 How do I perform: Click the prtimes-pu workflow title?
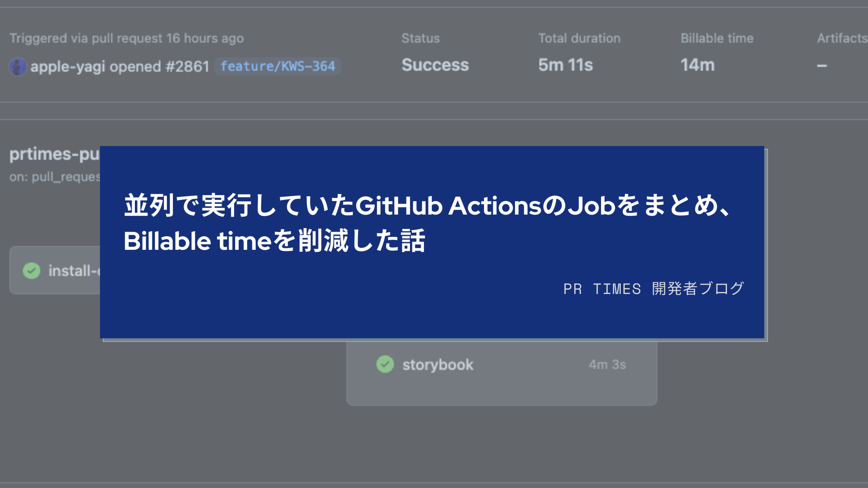click(x=54, y=154)
